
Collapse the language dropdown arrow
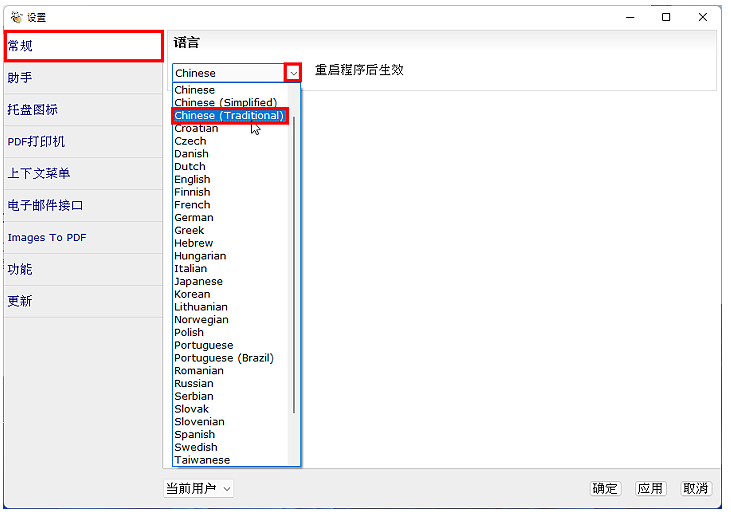[x=293, y=73]
